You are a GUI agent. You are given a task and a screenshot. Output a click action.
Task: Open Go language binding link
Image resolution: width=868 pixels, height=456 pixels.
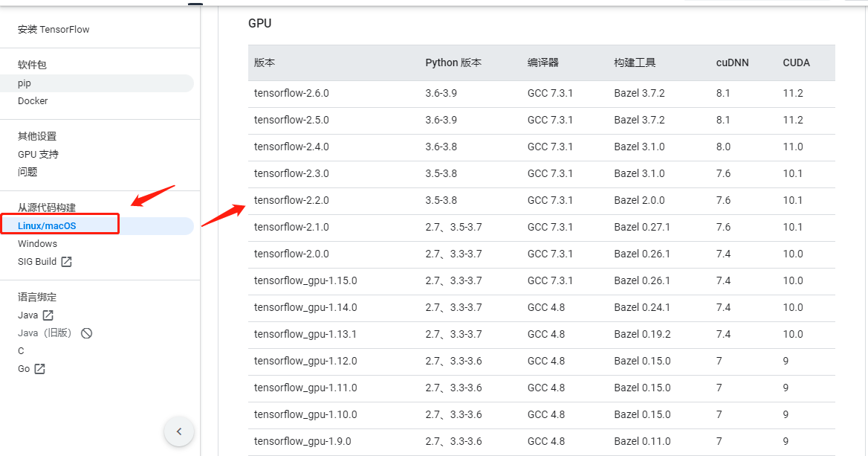(24, 369)
